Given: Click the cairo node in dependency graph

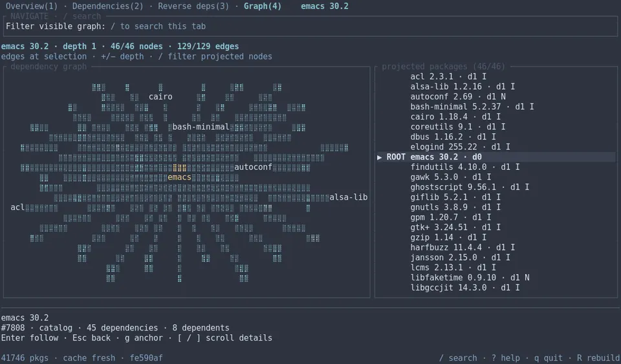Looking at the screenshot, I should click(x=160, y=97).
